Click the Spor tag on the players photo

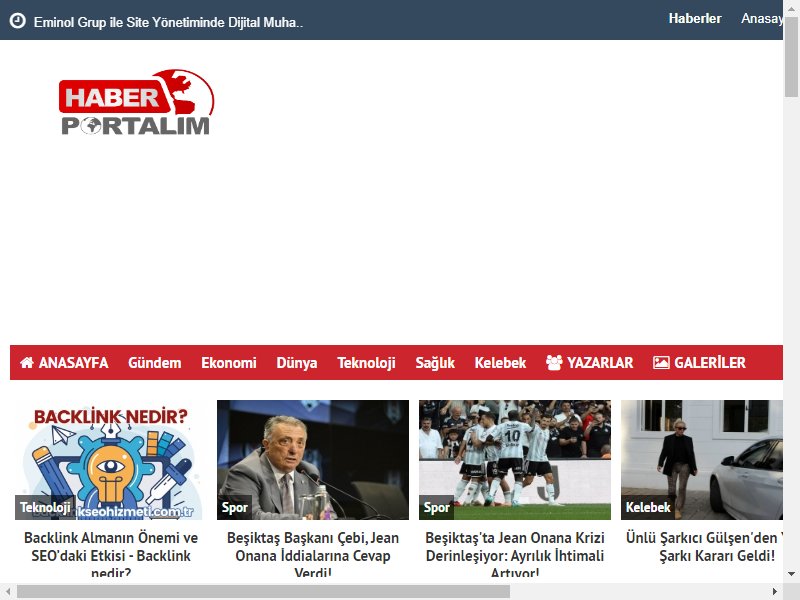[436, 507]
